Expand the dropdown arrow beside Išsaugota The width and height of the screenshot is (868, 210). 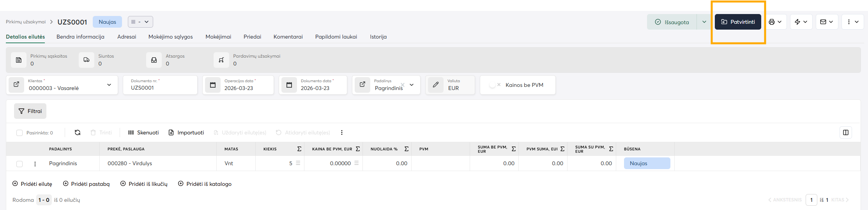point(704,22)
